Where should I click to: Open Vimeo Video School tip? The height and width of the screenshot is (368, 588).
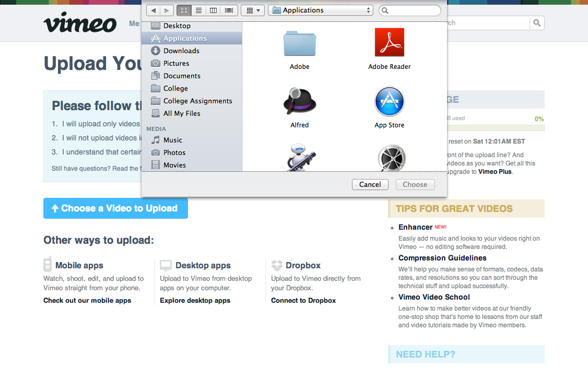[x=434, y=297]
